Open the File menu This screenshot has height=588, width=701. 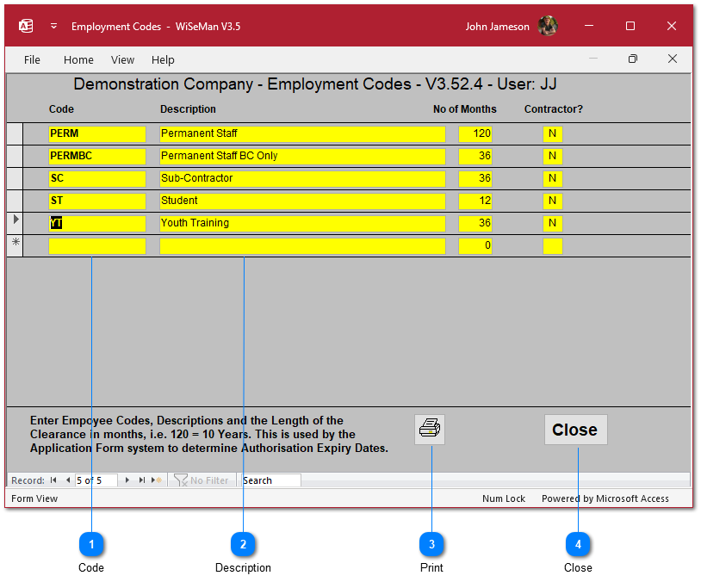(x=32, y=60)
